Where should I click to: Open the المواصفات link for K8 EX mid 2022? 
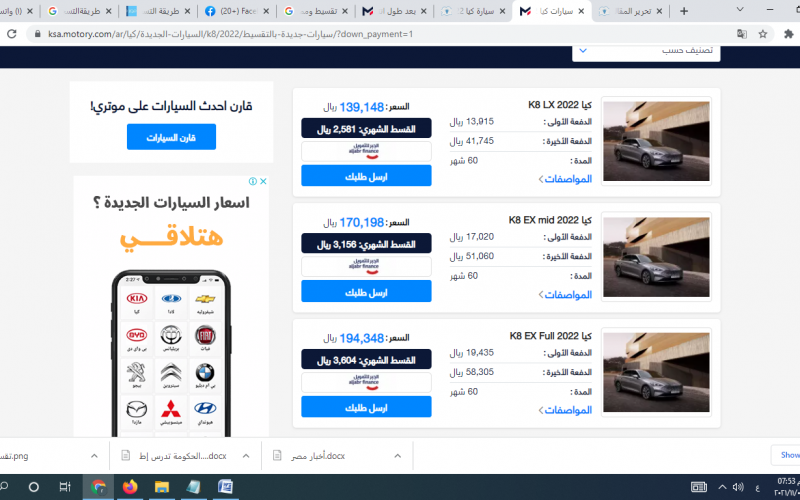[x=565, y=294]
